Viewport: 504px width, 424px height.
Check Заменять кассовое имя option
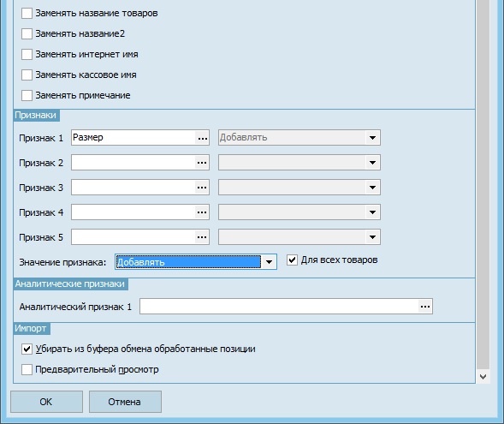click(27, 75)
